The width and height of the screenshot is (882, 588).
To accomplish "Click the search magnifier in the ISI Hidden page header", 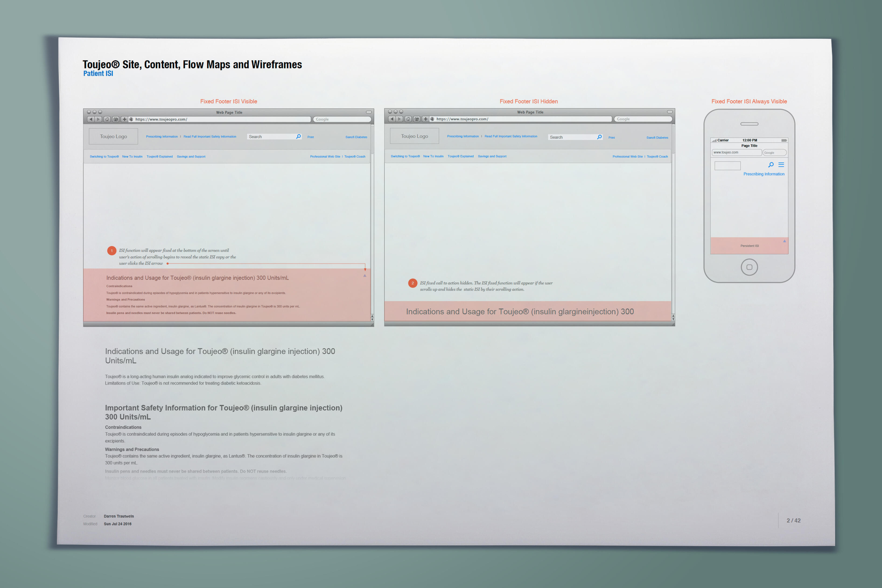I will (600, 137).
